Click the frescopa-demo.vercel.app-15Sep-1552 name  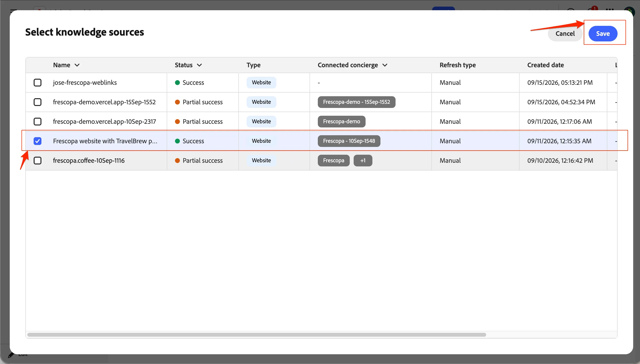tap(104, 102)
